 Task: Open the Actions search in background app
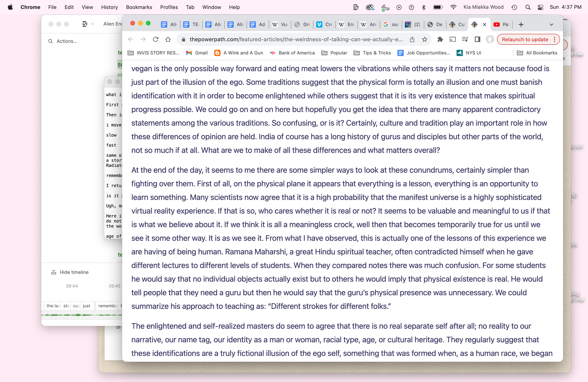pos(63,41)
